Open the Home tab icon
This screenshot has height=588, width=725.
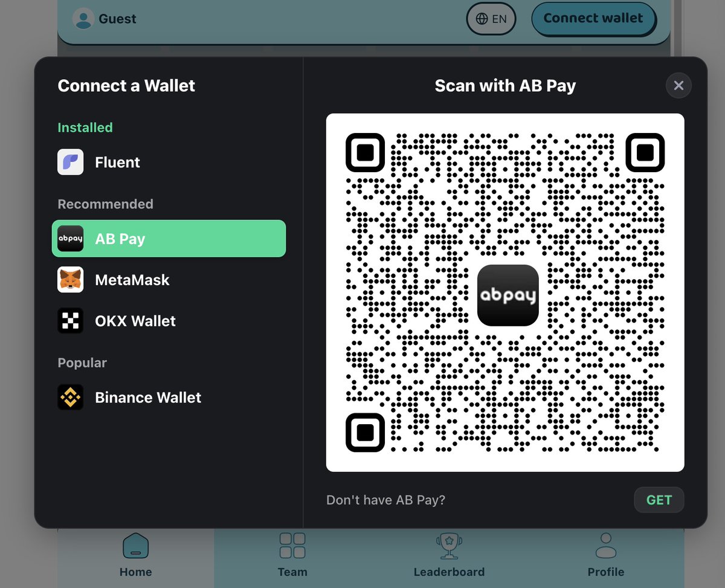(x=136, y=546)
